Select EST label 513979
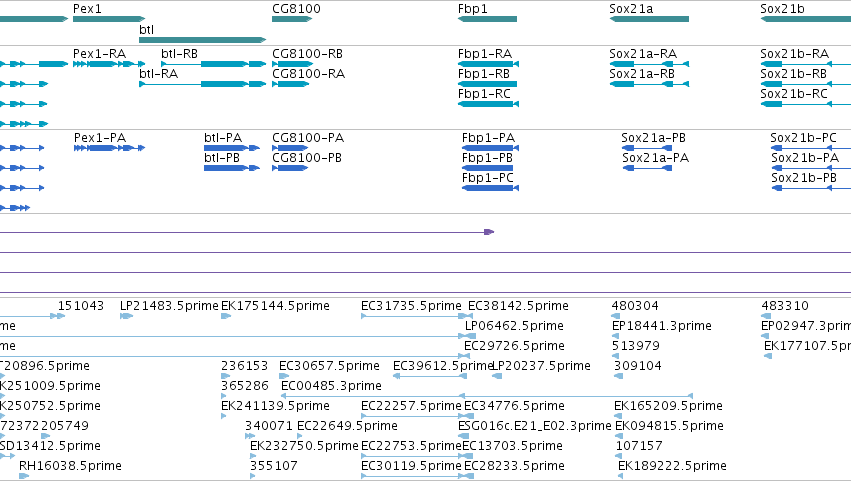This screenshot has width=851, height=481. [x=636, y=346]
